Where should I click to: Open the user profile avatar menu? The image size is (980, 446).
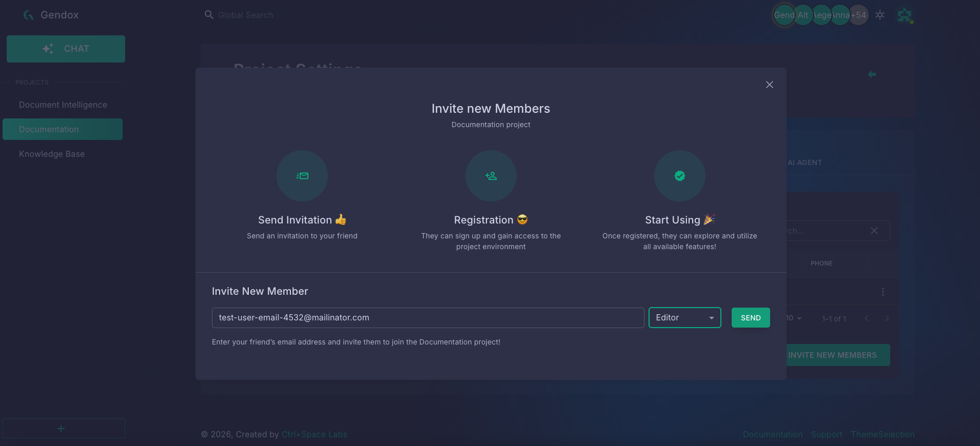[905, 15]
